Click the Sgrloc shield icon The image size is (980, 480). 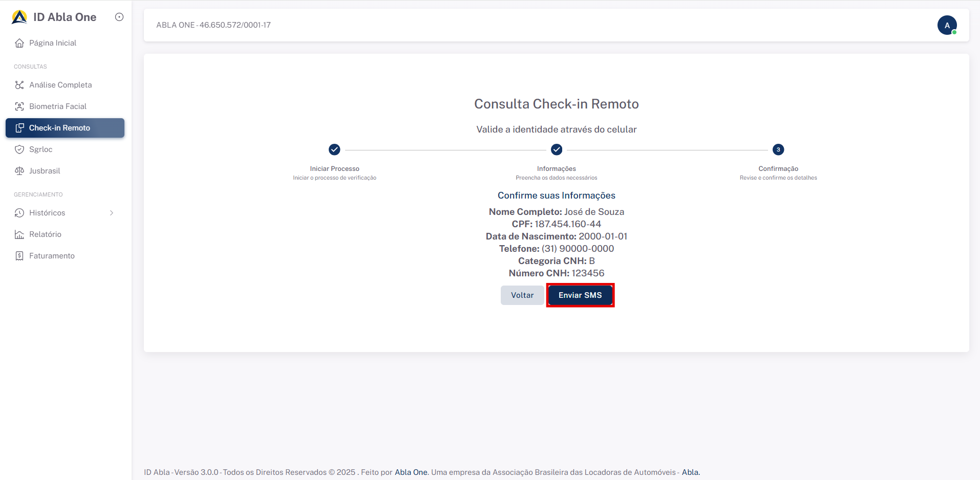pos(19,149)
